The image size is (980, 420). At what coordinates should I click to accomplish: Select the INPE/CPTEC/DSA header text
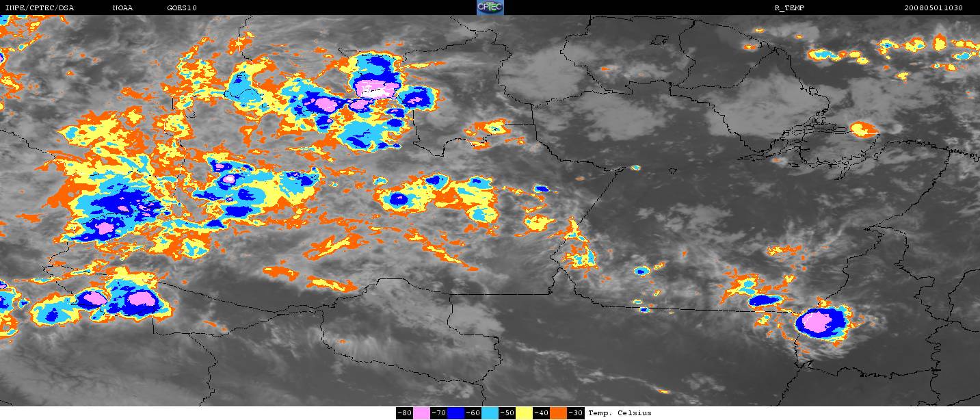pos(39,8)
